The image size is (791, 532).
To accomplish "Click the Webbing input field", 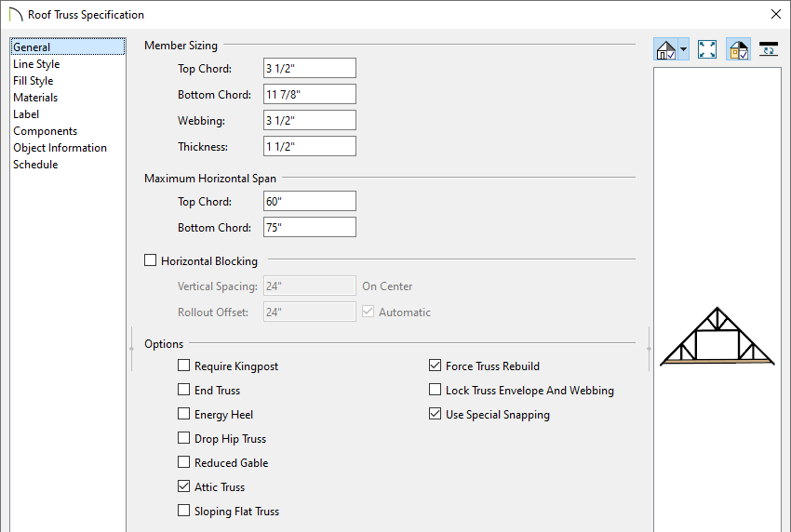I will (x=310, y=121).
